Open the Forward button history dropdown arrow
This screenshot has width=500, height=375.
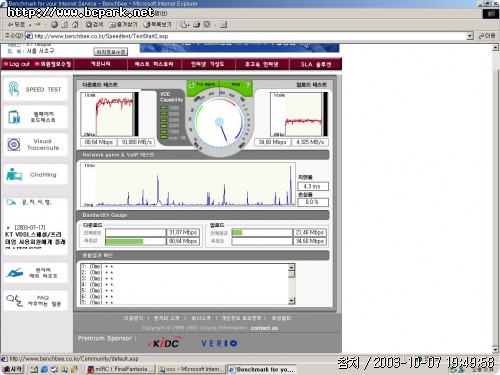coord(45,25)
